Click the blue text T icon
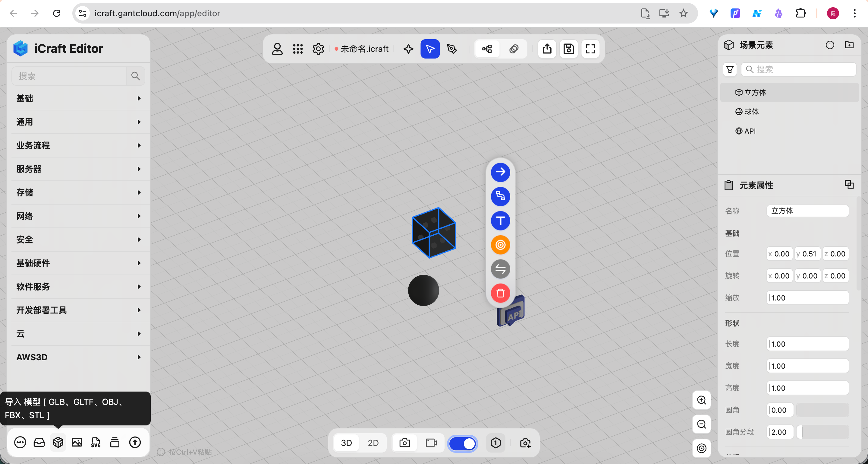This screenshot has height=464, width=868. (x=500, y=221)
